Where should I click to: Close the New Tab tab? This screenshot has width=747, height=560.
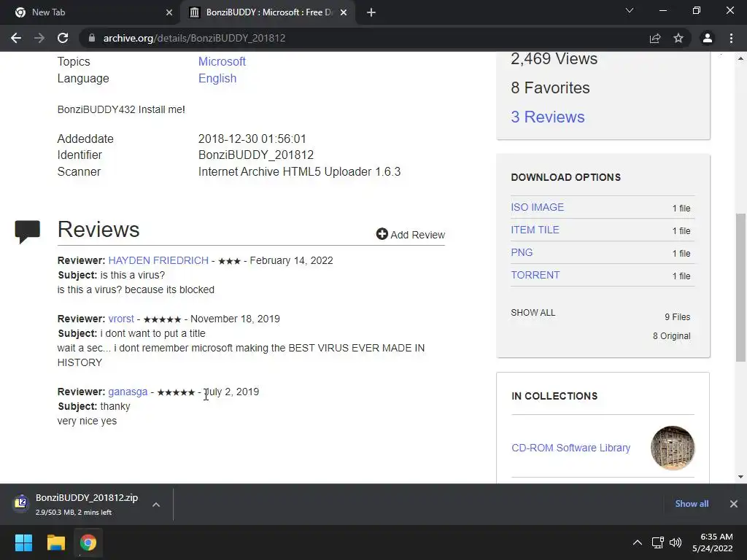169,12
